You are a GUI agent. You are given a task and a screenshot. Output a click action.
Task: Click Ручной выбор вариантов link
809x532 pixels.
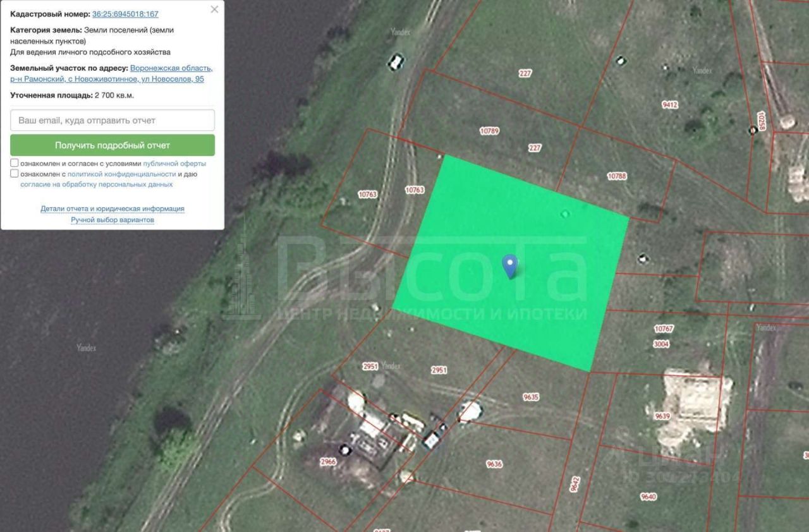click(113, 220)
